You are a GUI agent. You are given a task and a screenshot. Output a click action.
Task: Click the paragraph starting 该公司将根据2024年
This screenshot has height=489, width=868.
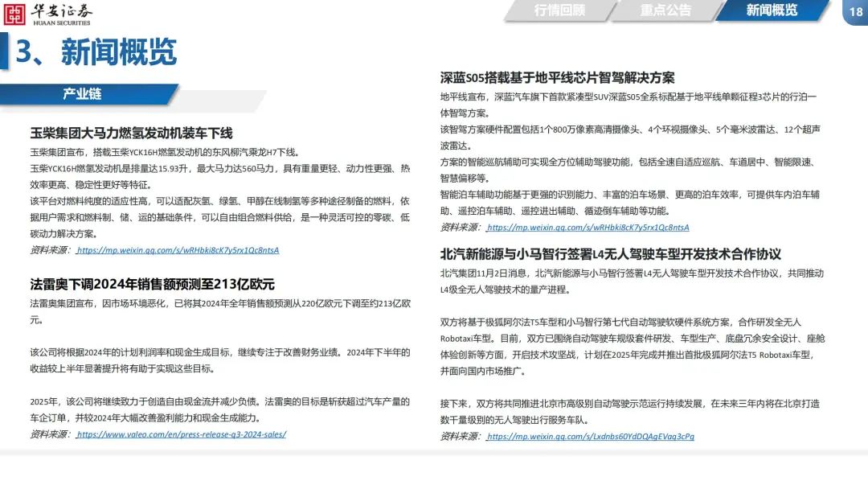[x=219, y=360]
